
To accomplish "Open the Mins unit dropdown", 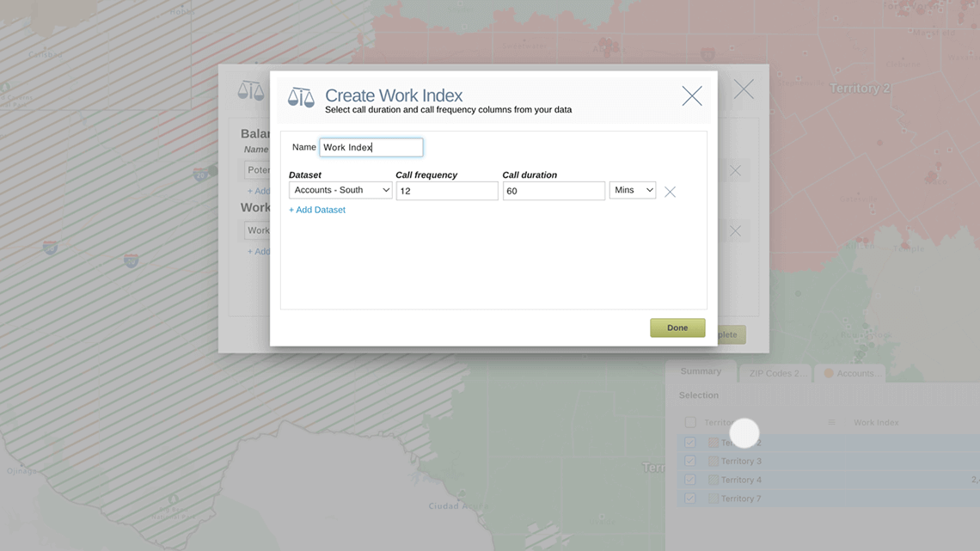I will point(633,190).
